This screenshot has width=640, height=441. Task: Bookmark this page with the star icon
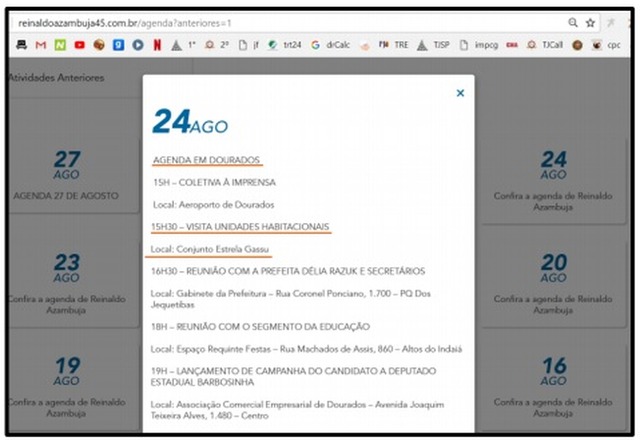click(x=590, y=23)
